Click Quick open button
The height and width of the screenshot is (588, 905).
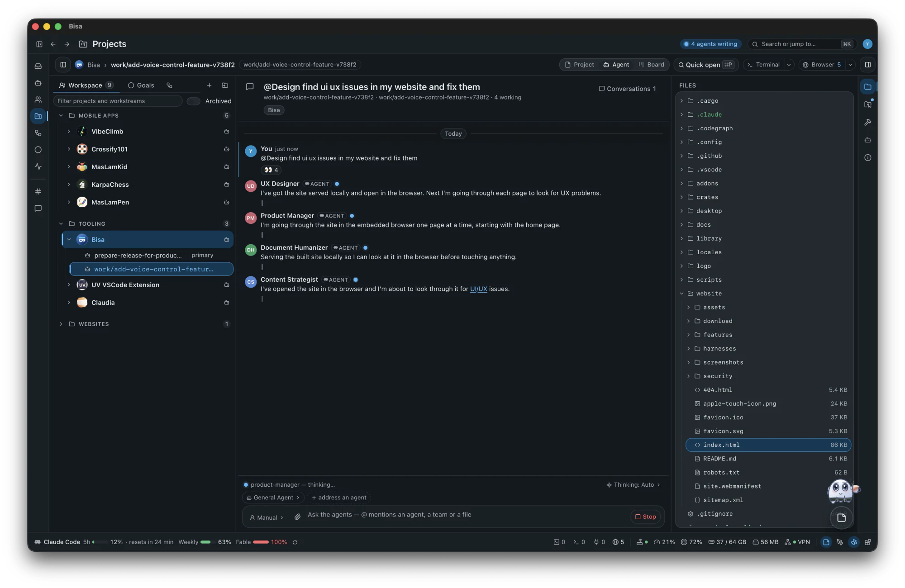(706, 65)
